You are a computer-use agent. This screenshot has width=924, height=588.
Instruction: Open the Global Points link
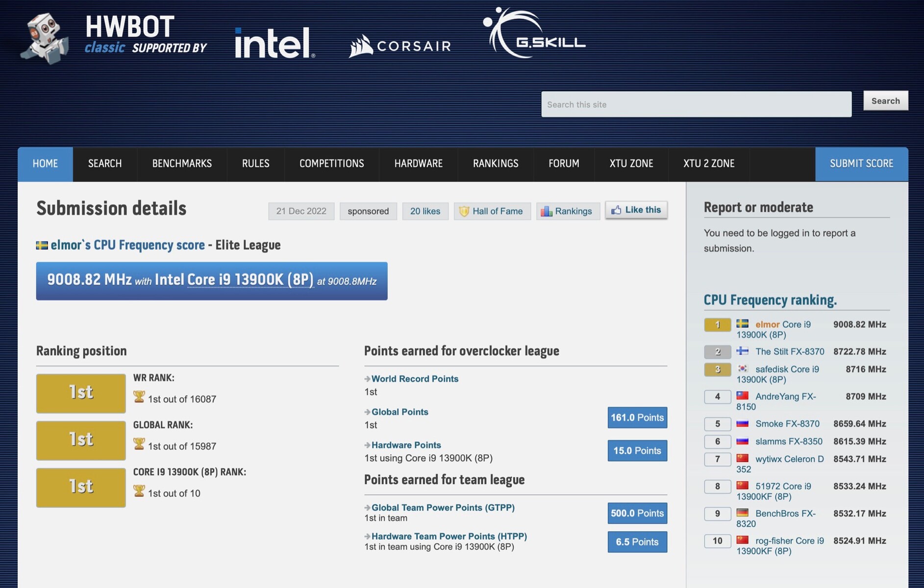click(x=400, y=412)
